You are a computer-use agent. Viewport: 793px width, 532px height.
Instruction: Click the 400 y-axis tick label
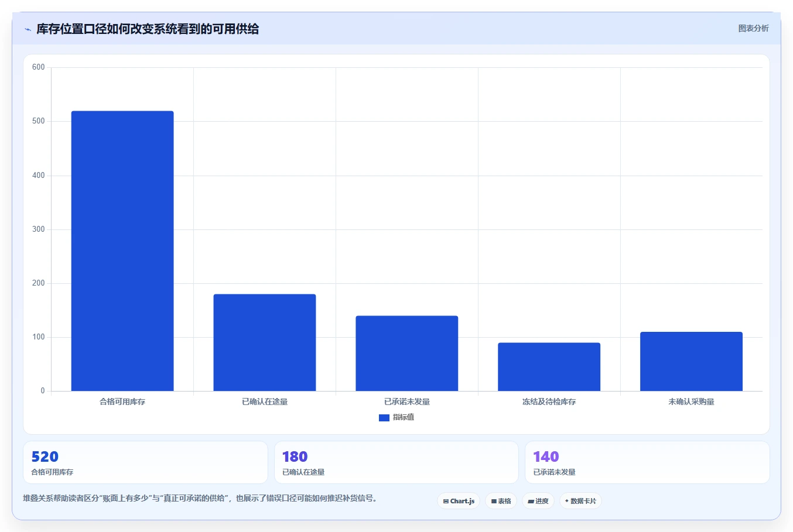tap(39, 176)
